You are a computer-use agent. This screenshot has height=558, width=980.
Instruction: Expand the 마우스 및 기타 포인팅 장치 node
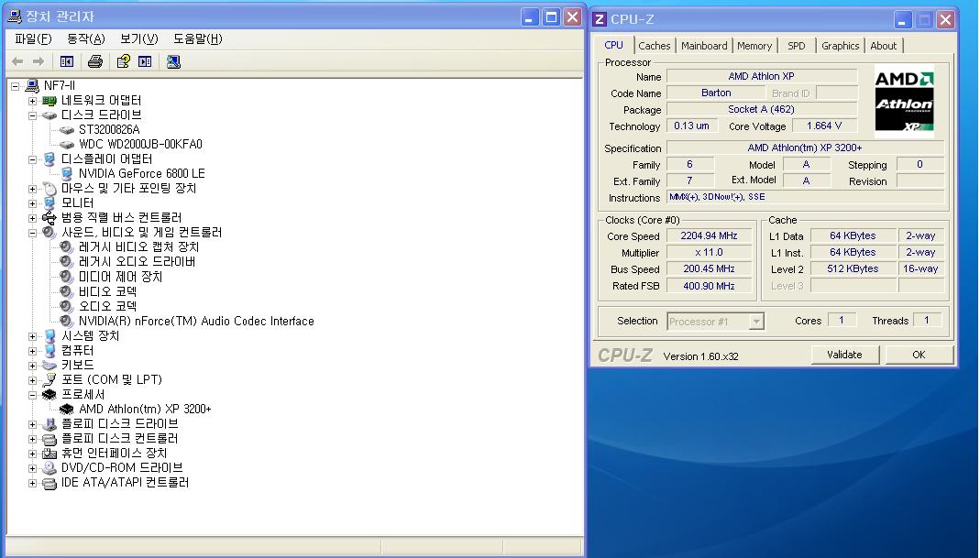[32, 190]
